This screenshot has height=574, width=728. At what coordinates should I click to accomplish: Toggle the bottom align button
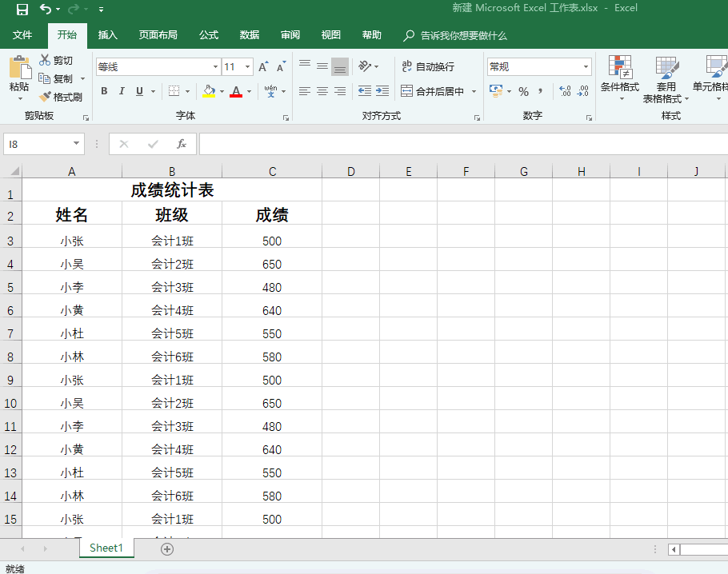pyautogui.click(x=340, y=66)
